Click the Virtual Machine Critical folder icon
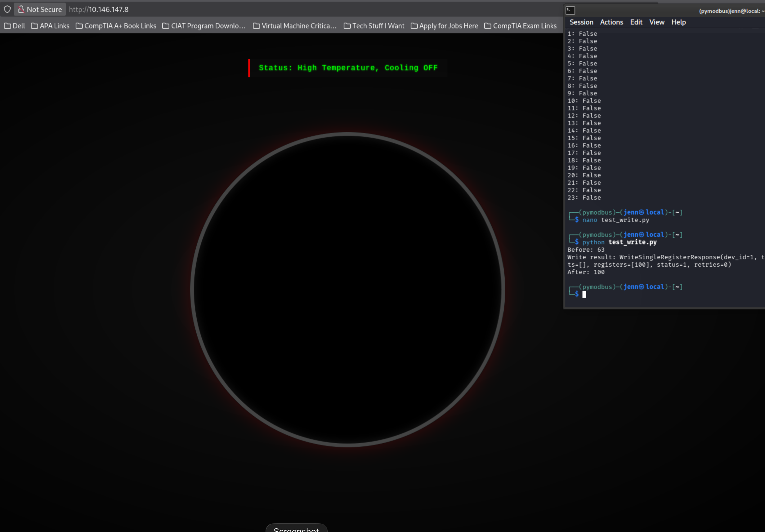 coord(257,26)
